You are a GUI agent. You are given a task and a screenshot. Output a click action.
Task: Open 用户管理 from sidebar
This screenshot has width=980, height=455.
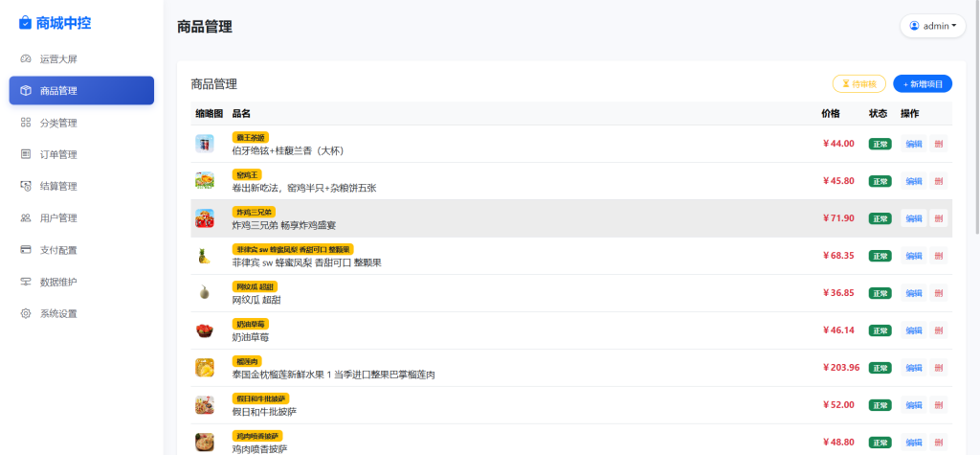click(x=81, y=217)
